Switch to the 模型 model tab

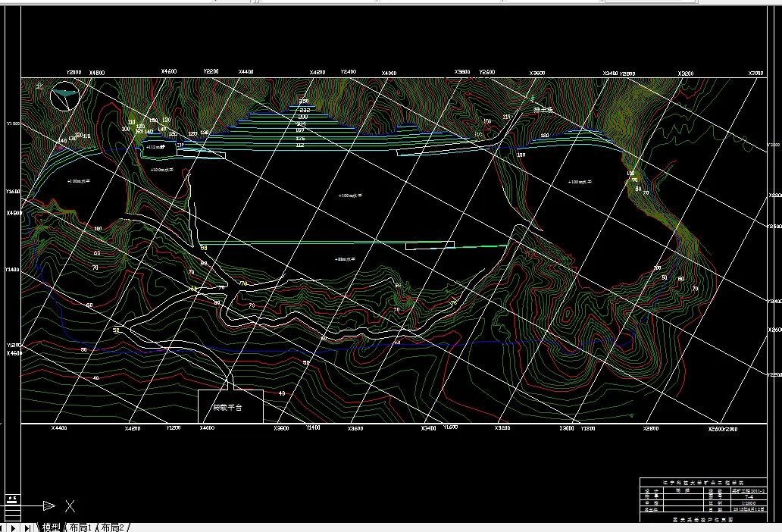point(51,527)
